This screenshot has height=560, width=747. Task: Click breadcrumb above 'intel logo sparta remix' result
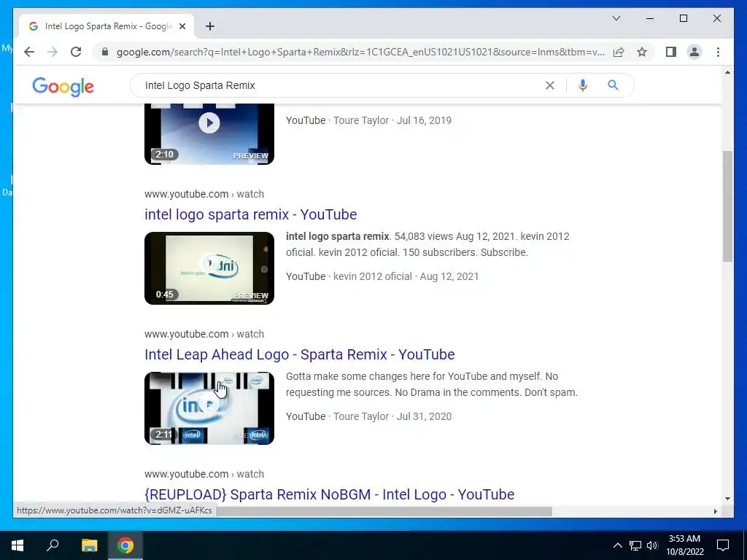(204, 194)
